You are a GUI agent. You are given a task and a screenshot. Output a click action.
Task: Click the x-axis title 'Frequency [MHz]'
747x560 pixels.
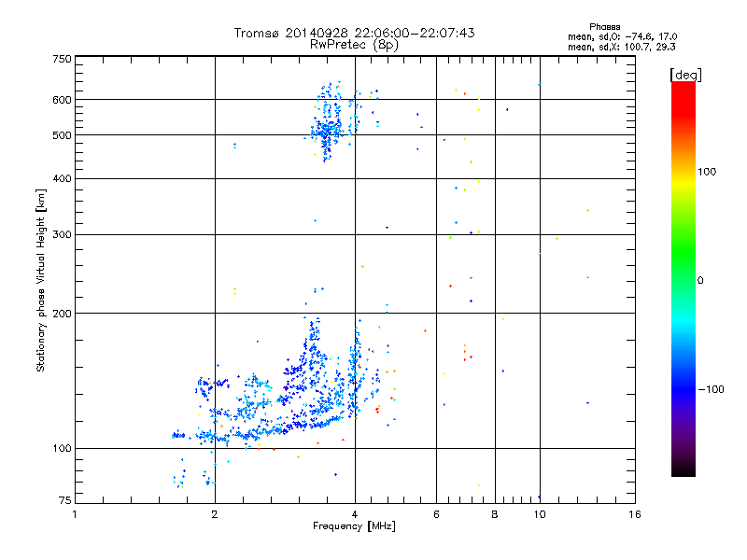(354, 526)
